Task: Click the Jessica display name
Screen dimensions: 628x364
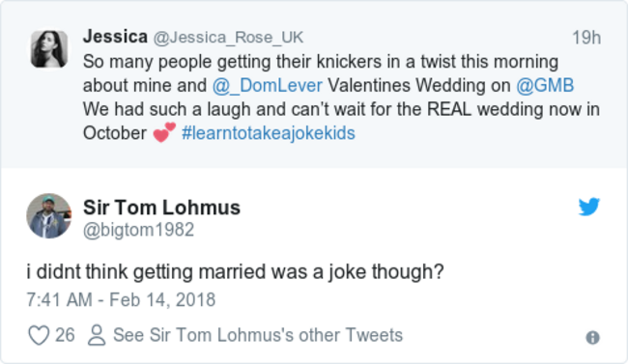Action: [x=115, y=37]
